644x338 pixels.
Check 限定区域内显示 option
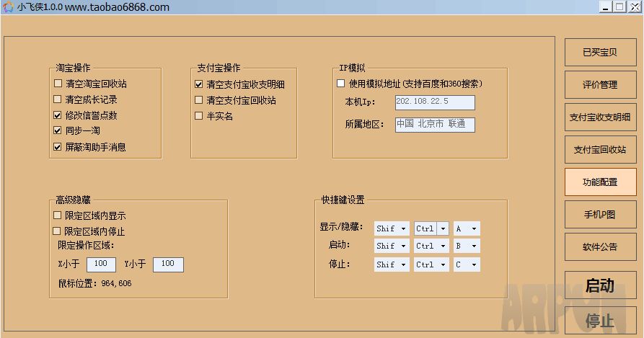pos(58,215)
